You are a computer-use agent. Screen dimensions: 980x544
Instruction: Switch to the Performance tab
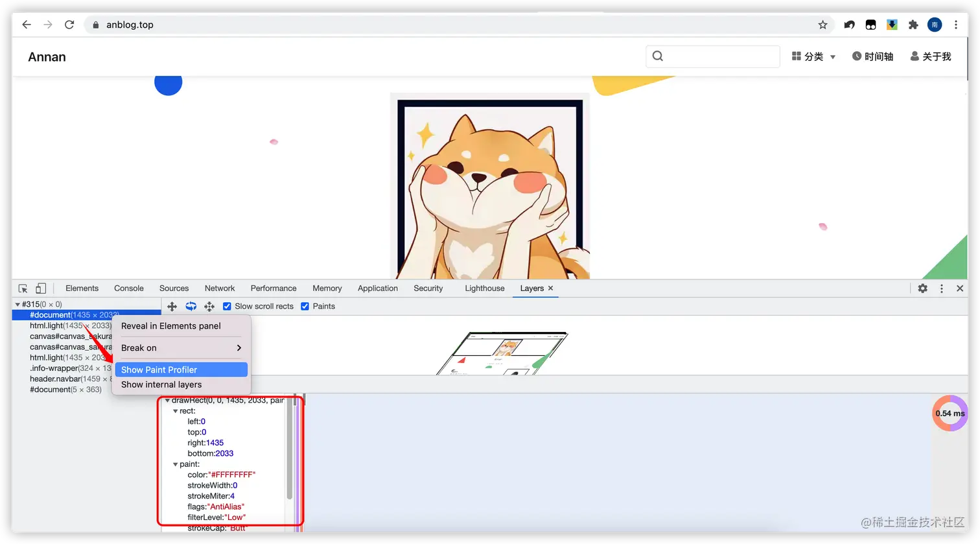(274, 289)
